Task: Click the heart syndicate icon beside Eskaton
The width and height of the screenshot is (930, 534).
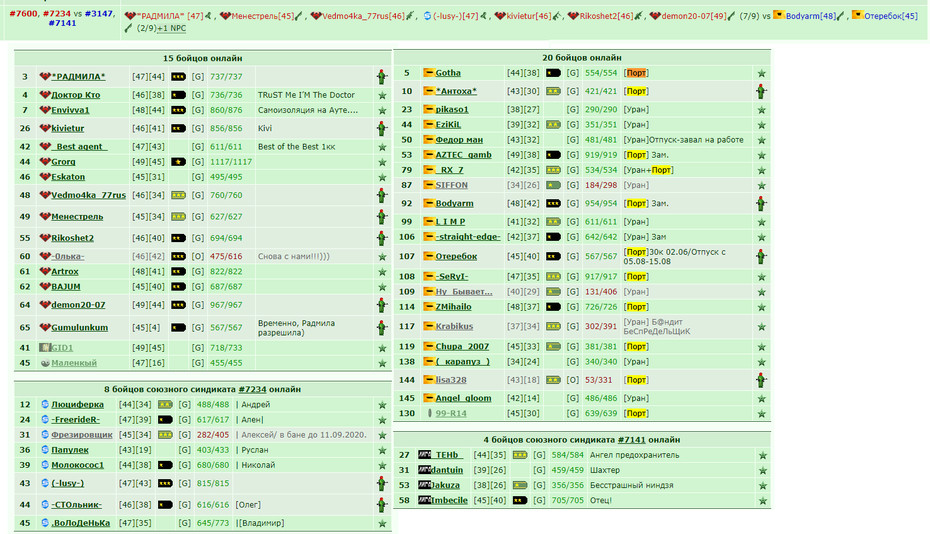Action: coord(44,177)
